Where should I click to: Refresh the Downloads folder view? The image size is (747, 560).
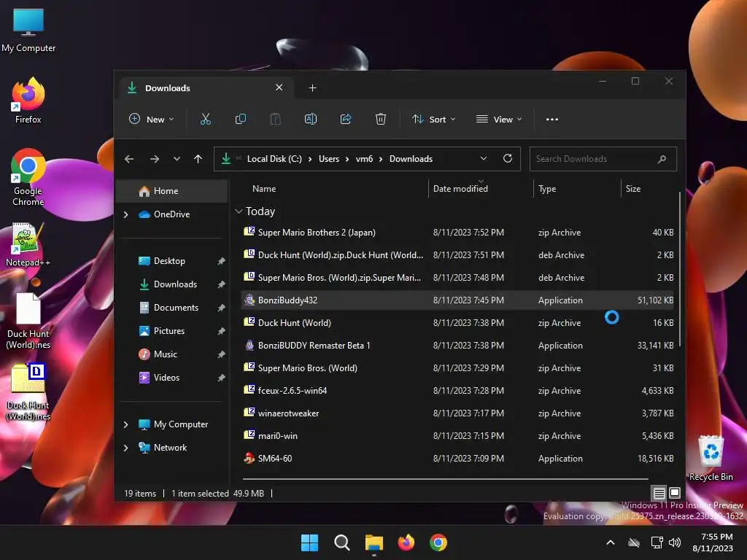pyautogui.click(x=508, y=158)
